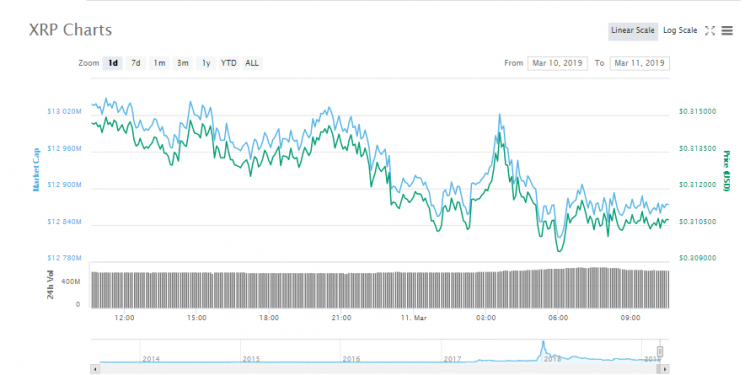750x375 pixels.
Task: Toggle fullscreen chart view icon
Action: [x=710, y=31]
